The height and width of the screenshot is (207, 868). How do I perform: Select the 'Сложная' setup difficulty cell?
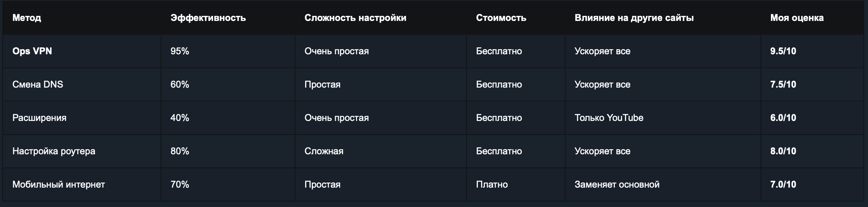click(324, 151)
